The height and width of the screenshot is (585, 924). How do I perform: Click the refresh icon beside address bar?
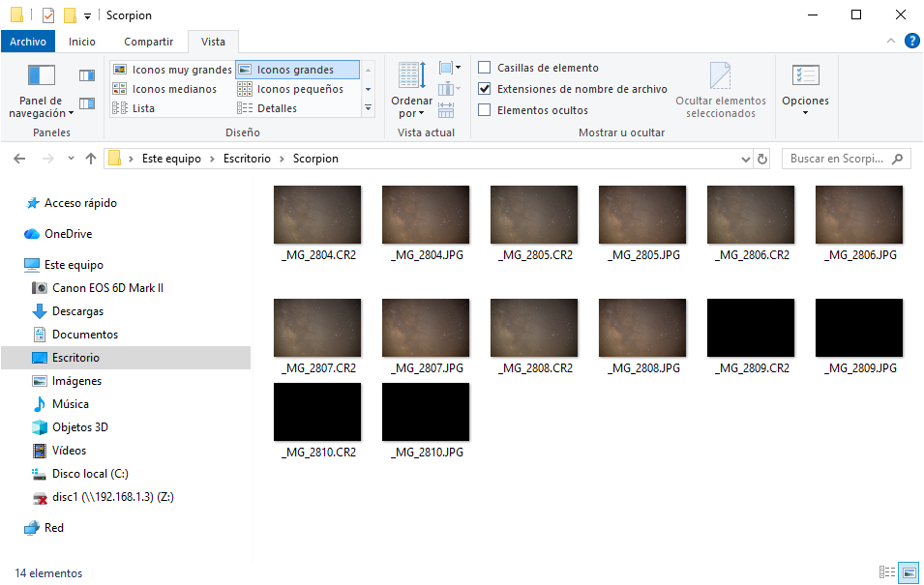(762, 159)
